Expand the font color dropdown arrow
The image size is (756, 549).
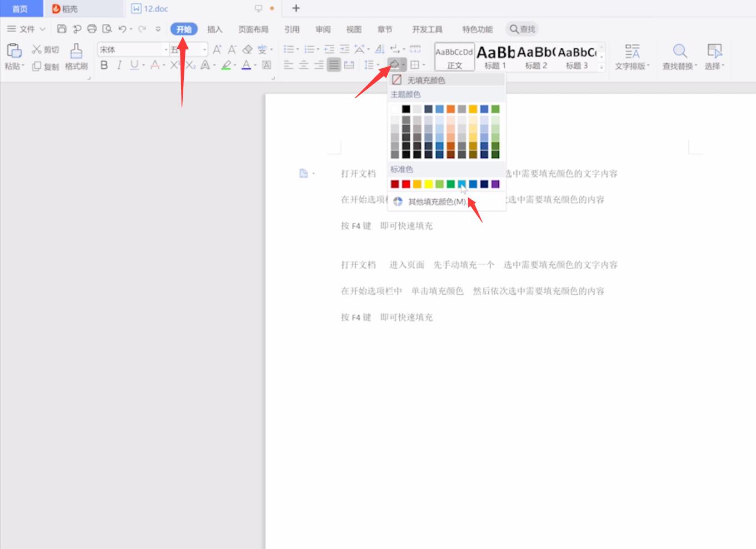(255, 65)
